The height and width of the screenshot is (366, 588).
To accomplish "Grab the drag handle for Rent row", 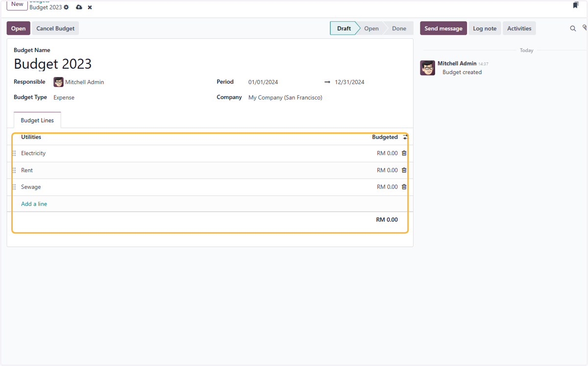I will [14, 170].
